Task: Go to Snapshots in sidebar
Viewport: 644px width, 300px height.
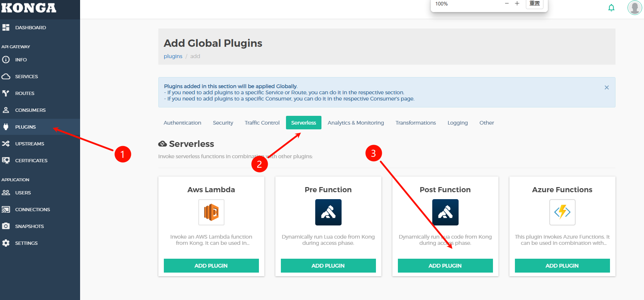Action: (x=29, y=226)
